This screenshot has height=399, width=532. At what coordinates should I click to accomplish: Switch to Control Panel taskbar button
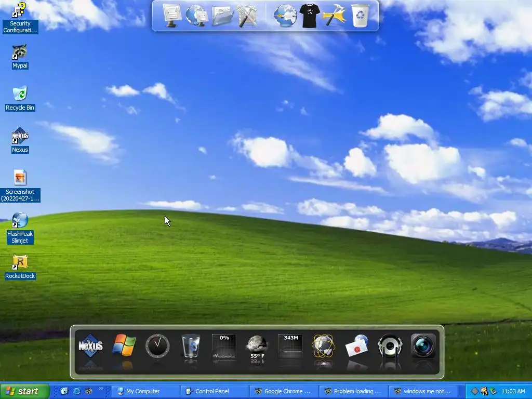pos(214,391)
